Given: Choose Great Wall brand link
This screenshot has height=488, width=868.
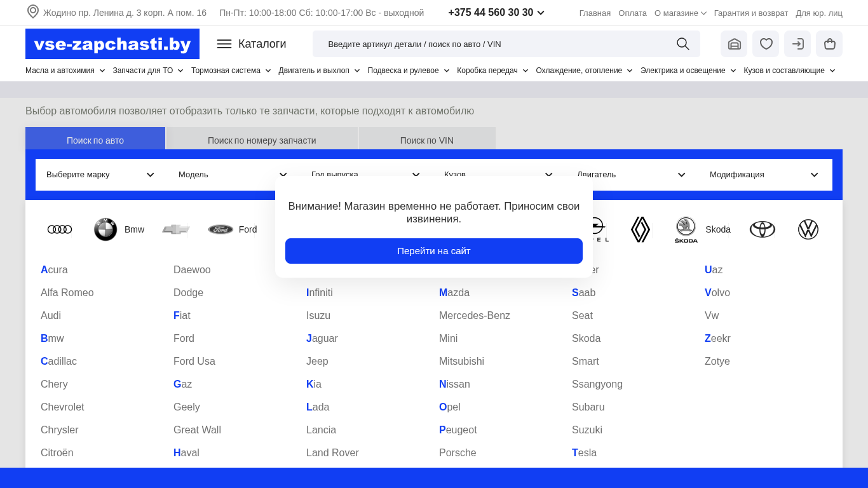Looking at the screenshot, I should (x=197, y=430).
